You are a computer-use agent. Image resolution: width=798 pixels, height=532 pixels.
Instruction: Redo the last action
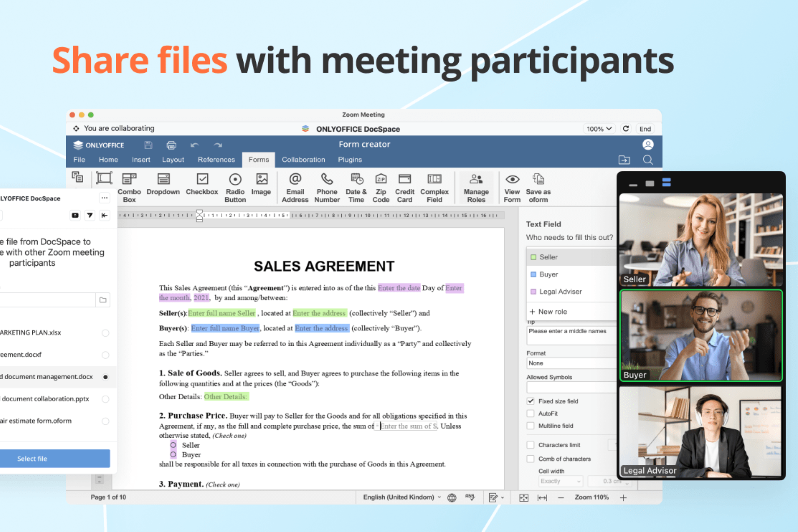tap(218, 145)
